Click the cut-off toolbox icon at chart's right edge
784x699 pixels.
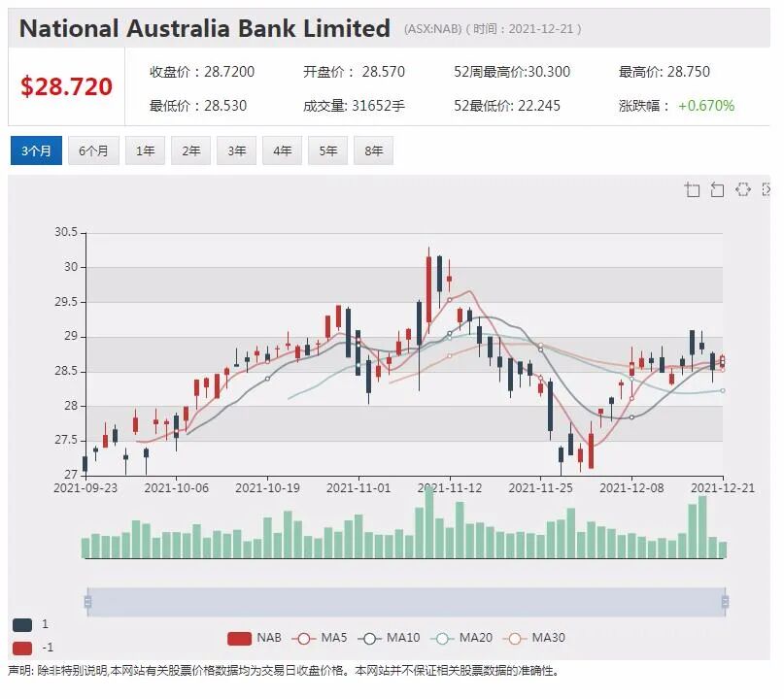point(766,189)
